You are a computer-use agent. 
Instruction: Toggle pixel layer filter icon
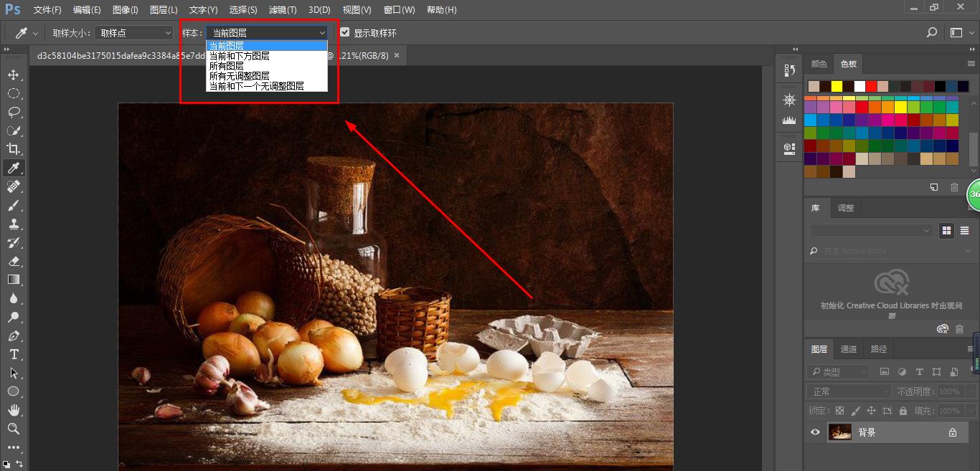pos(885,372)
